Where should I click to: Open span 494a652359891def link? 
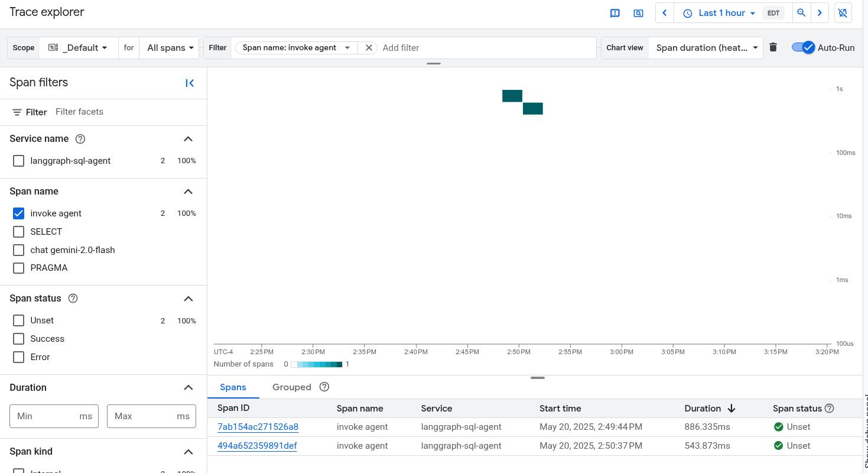257,446
